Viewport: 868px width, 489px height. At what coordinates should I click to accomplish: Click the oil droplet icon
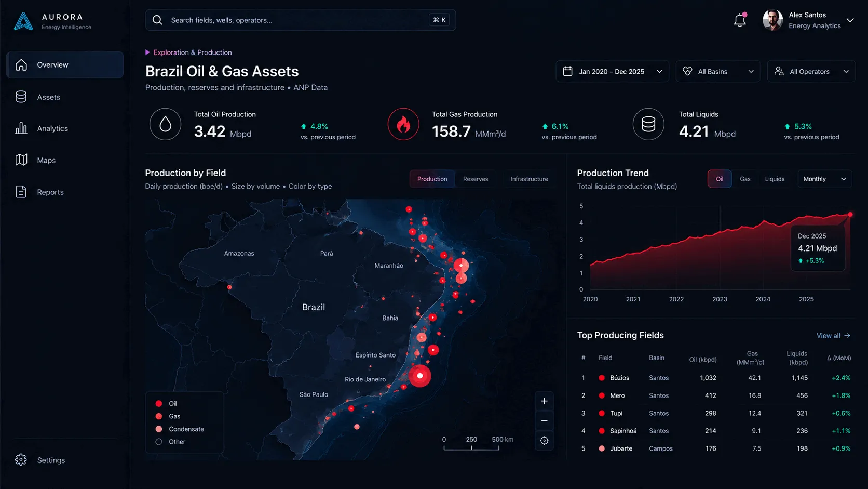click(x=166, y=124)
